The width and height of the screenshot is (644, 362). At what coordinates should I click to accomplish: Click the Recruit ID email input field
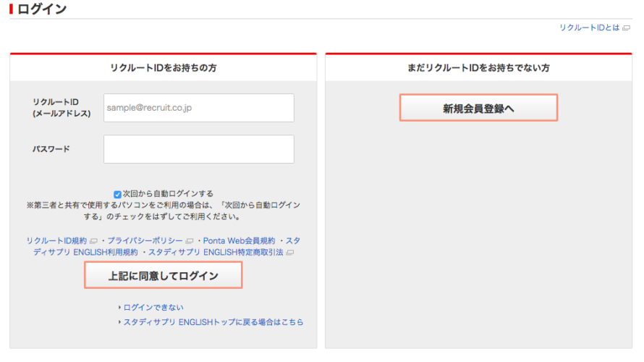(x=199, y=108)
